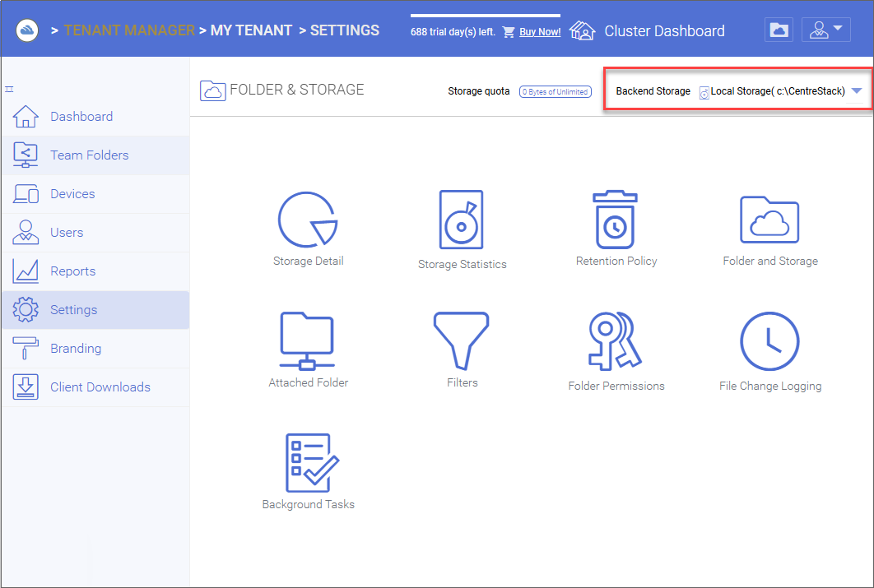Open the Folder Permissions keys icon

click(616, 340)
